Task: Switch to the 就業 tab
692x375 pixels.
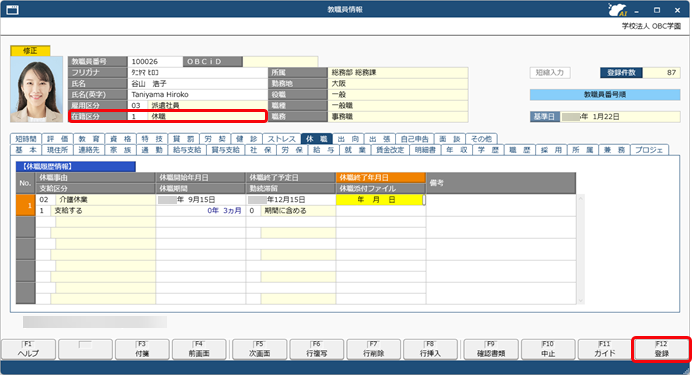Action: tap(355, 150)
